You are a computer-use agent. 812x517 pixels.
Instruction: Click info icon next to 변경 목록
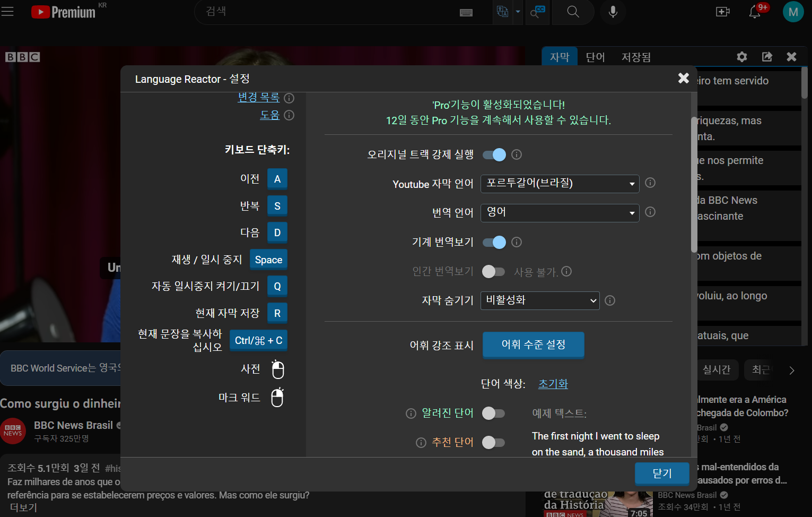click(289, 98)
